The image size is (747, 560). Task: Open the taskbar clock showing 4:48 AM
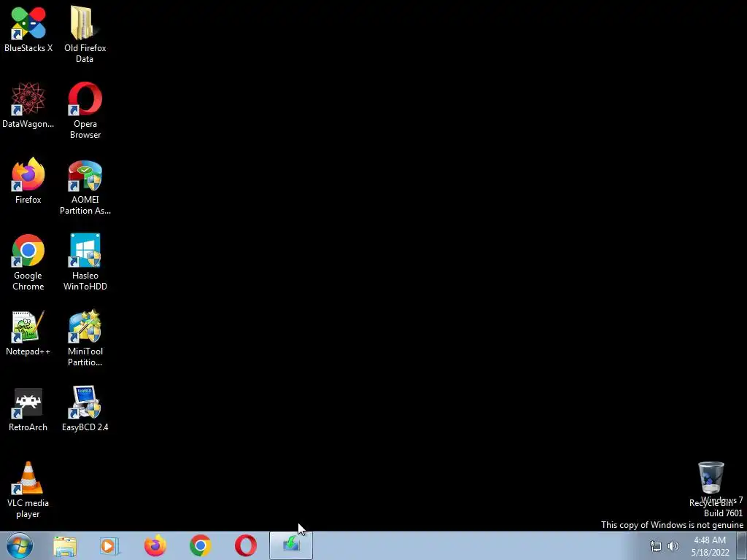710,546
